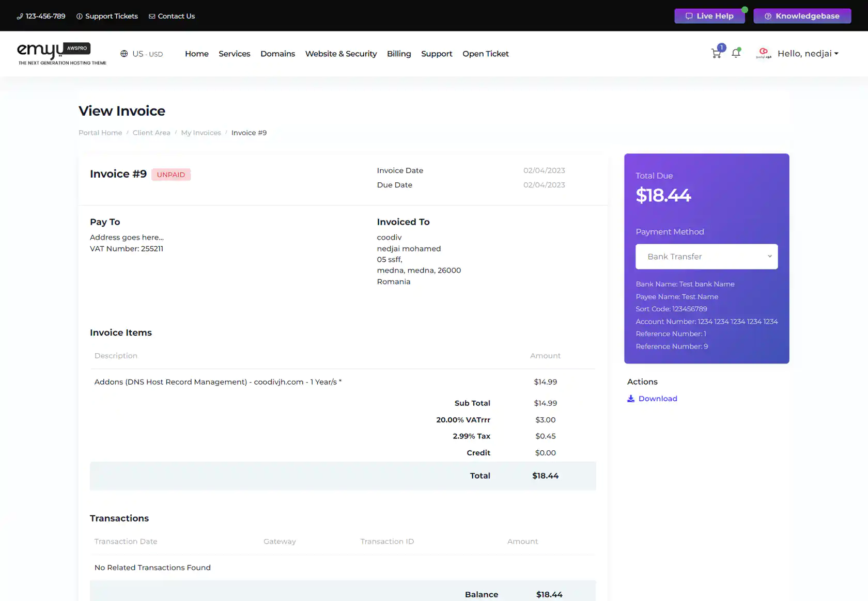The height and width of the screenshot is (601, 868).
Task: Open the shopping cart icon
Action: [x=716, y=53]
